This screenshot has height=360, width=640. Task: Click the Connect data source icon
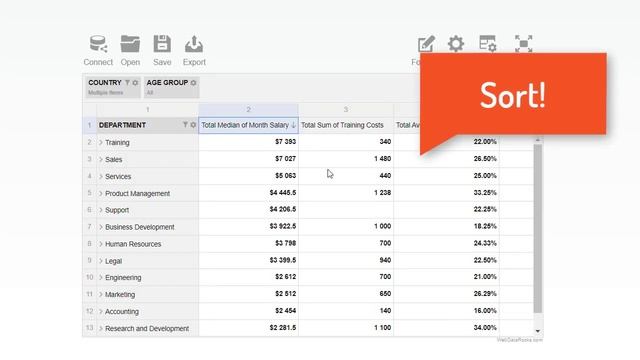(98, 44)
